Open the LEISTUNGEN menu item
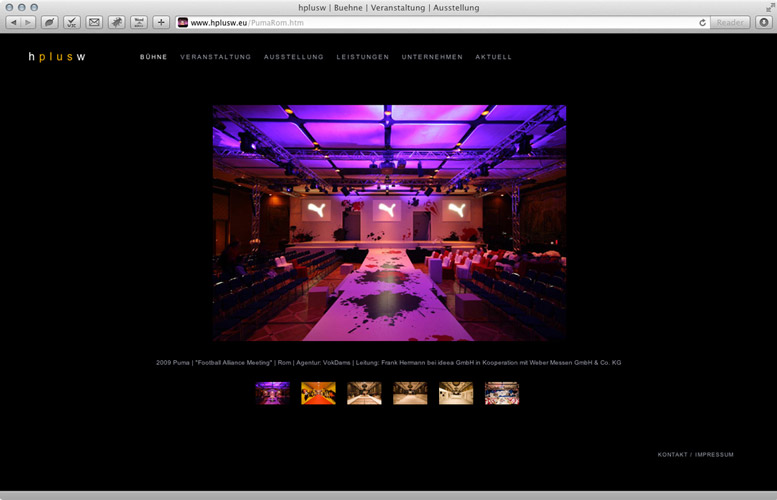The image size is (777, 500). pyautogui.click(x=363, y=57)
